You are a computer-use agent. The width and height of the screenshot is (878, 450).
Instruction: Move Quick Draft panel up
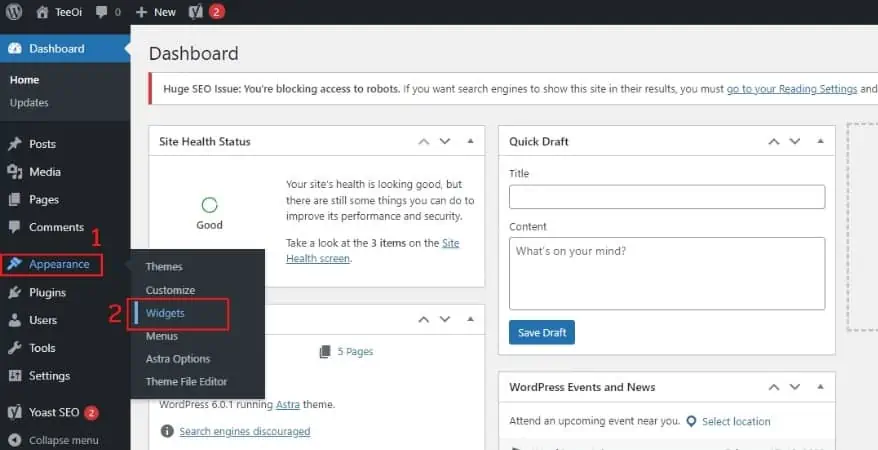click(x=774, y=142)
